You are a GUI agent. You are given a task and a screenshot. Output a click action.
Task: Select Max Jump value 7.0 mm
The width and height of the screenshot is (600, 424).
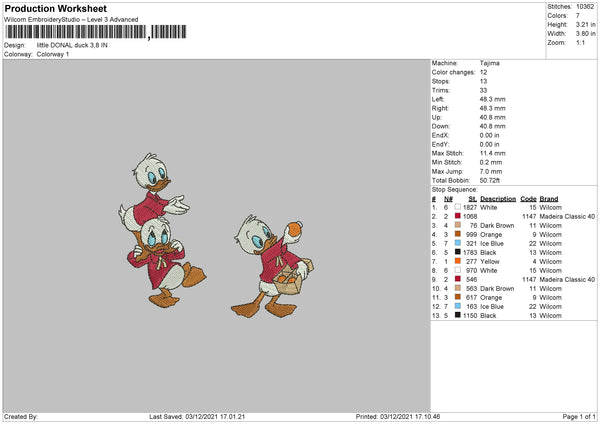pos(491,171)
